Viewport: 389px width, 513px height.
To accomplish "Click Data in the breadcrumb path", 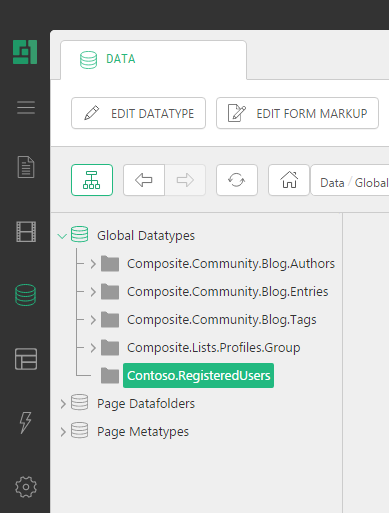I will click(x=332, y=183).
